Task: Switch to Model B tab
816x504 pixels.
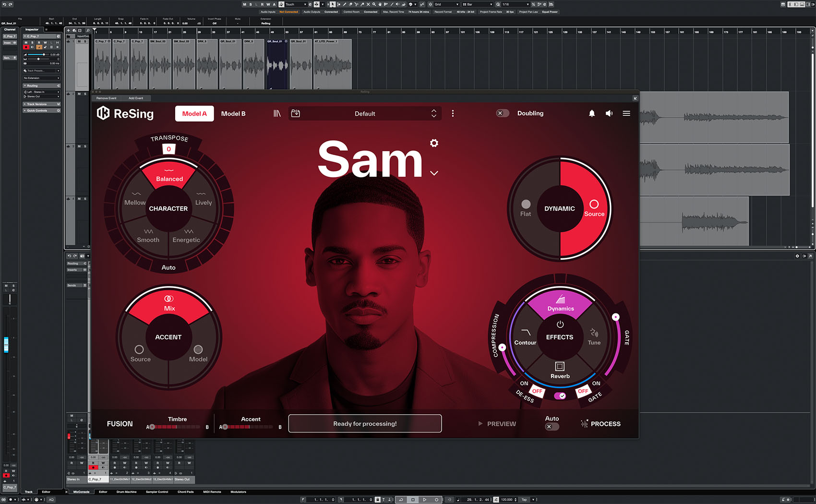Action: point(233,114)
